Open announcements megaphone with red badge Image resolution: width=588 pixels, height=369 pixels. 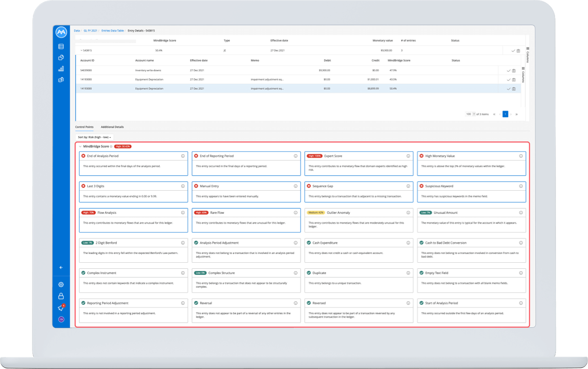tap(61, 308)
